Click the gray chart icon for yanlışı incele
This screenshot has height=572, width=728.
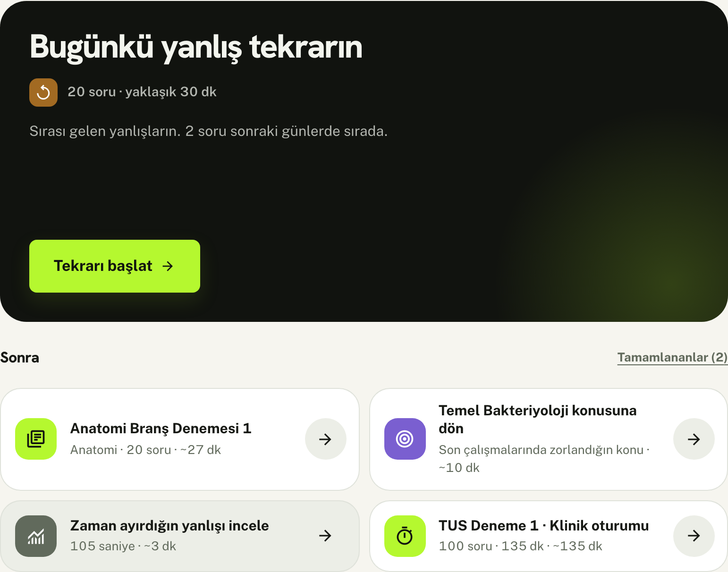tap(36, 536)
